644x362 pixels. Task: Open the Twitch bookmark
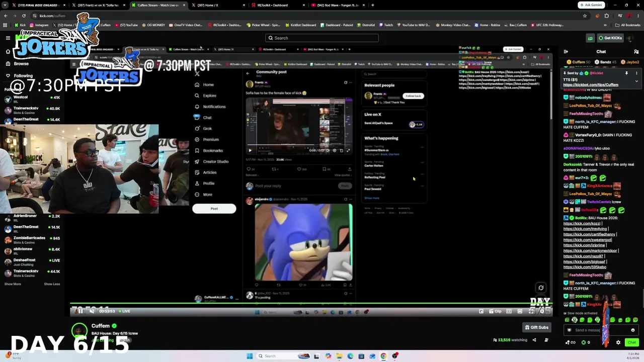[386, 25]
